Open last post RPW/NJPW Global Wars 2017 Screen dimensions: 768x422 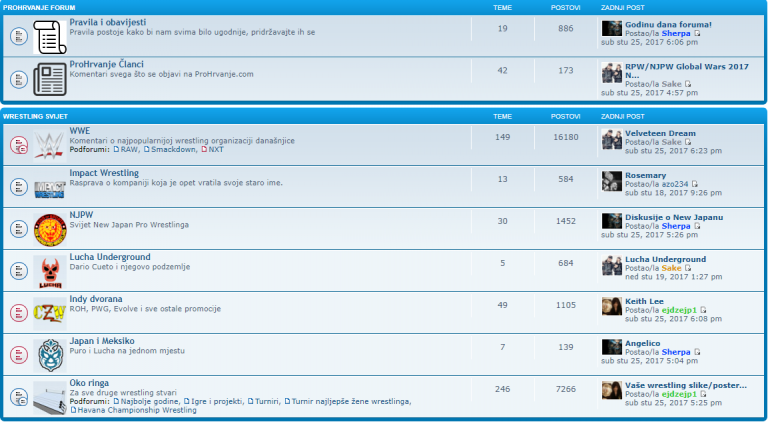tap(687, 71)
